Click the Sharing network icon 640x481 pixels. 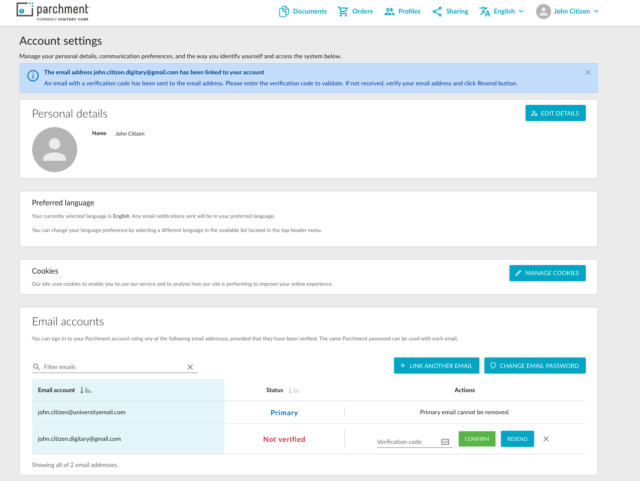438,11
